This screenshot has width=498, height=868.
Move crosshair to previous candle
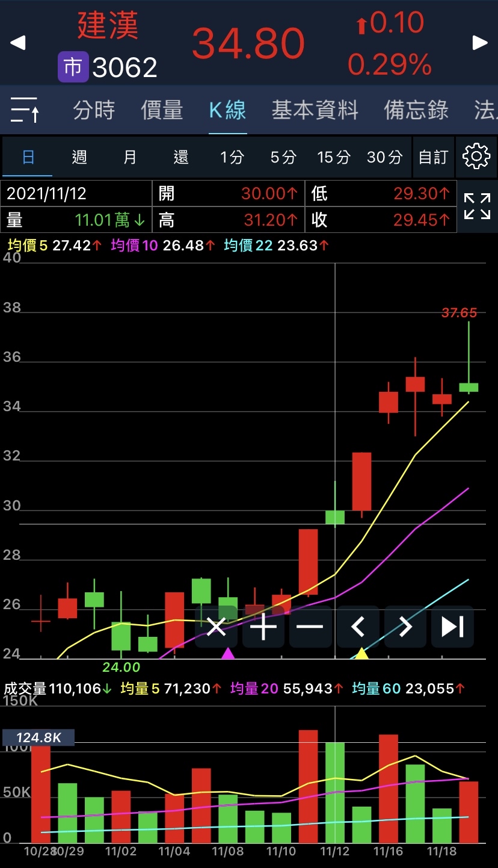pyautogui.click(x=358, y=627)
